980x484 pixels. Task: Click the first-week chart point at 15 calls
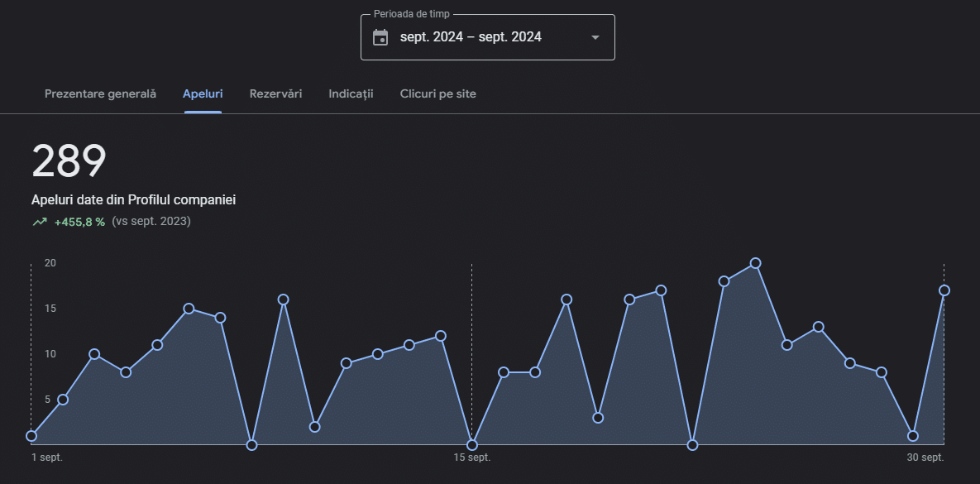coord(189,309)
